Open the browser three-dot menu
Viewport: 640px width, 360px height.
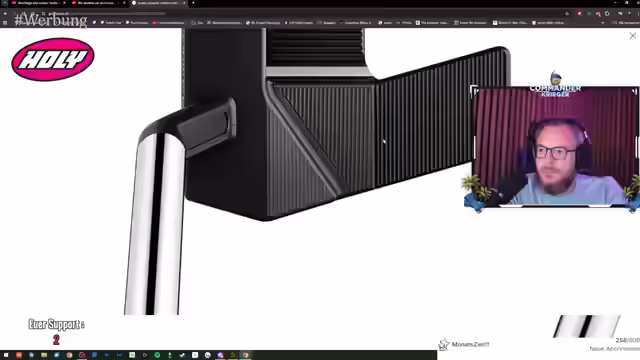[638, 13]
